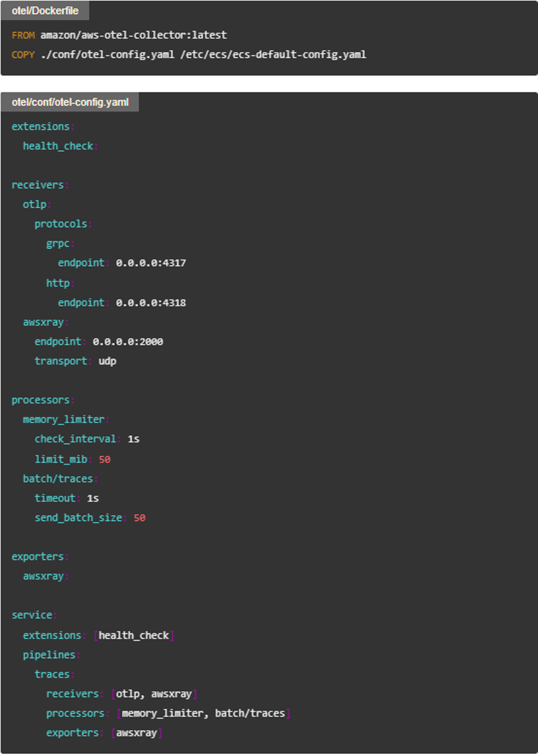Image resolution: width=538 pixels, height=756 pixels.
Task: Click the protocols key under otlp
Action: tap(61, 224)
